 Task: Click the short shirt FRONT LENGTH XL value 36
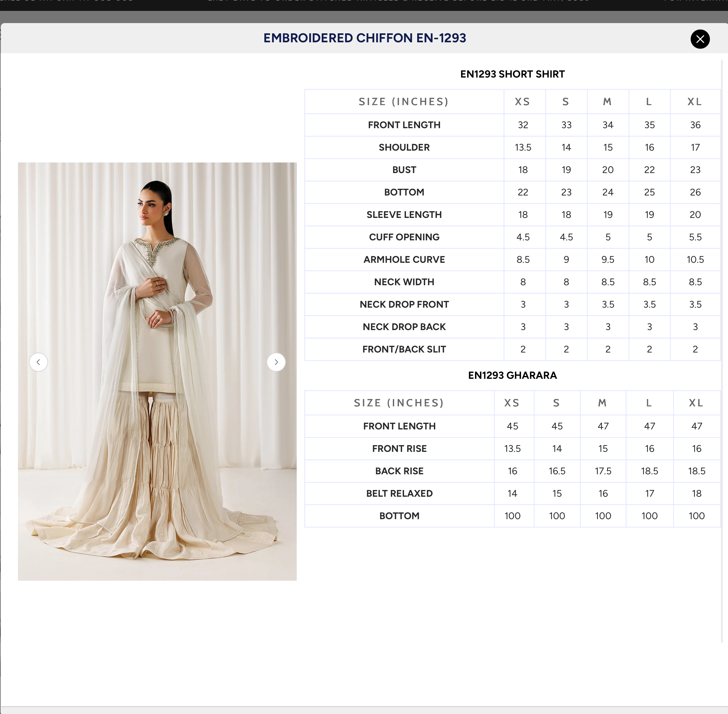pyautogui.click(x=695, y=125)
